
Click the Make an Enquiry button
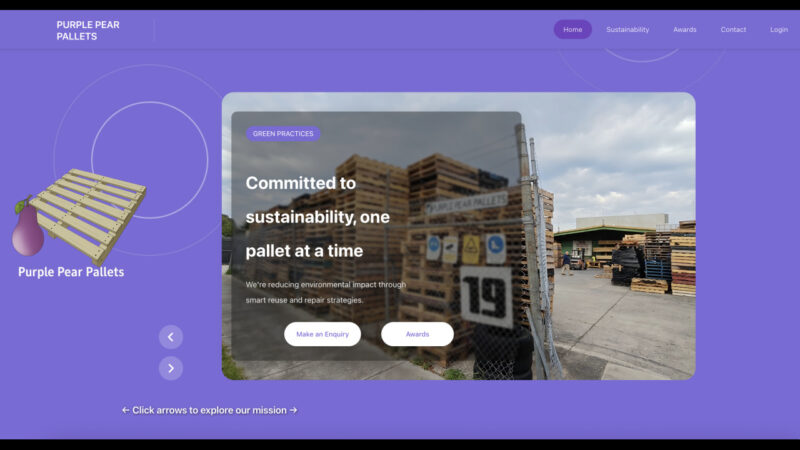point(322,334)
